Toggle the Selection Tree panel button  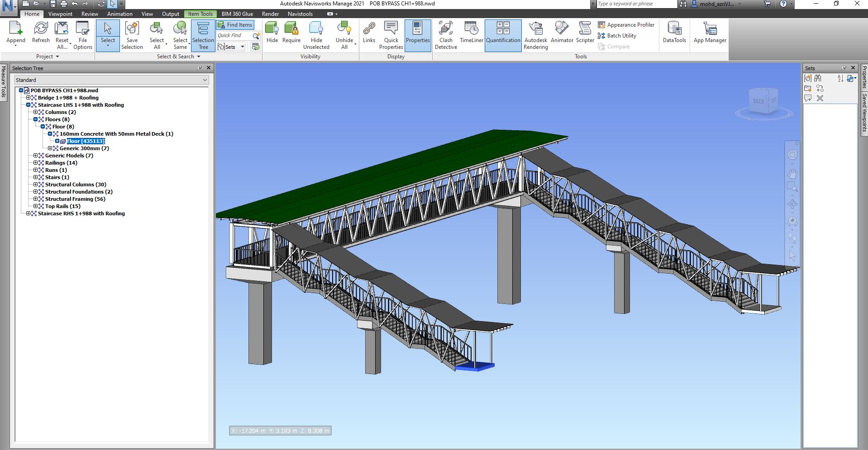tap(203, 35)
